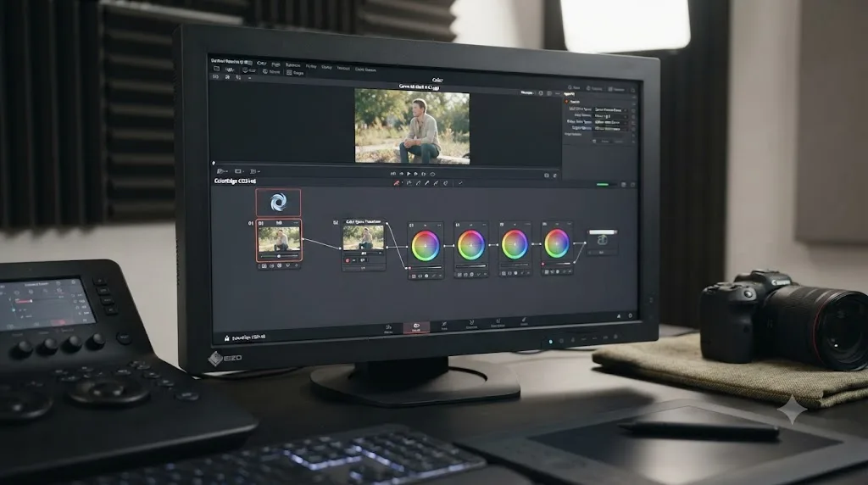Click the checkmark icon in the tool row
This screenshot has width=868, height=485.
pyautogui.click(x=460, y=183)
